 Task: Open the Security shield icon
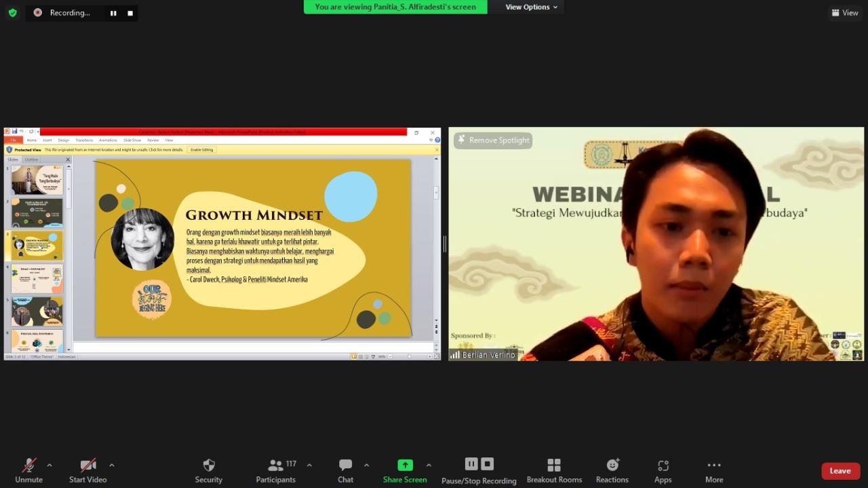click(x=209, y=466)
